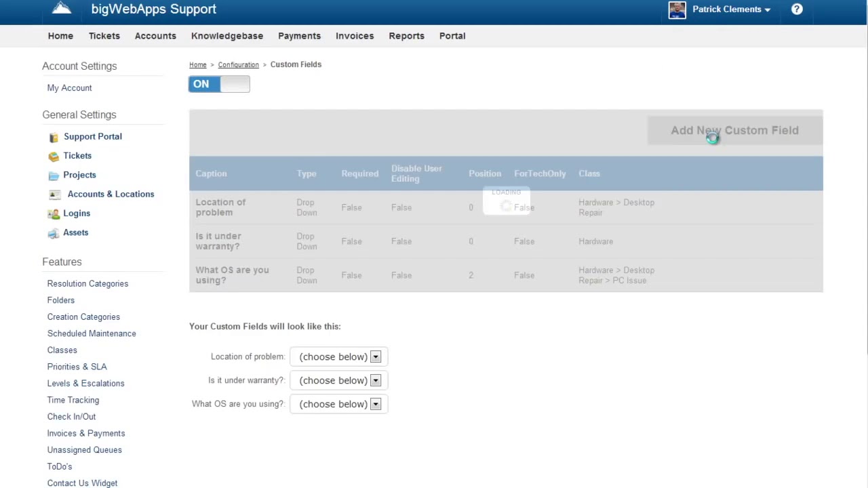The height and width of the screenshot is (488, 868).
Task: Click the Tickets sidebar icon
Action: pyautogui.click(x=54, y=157)
